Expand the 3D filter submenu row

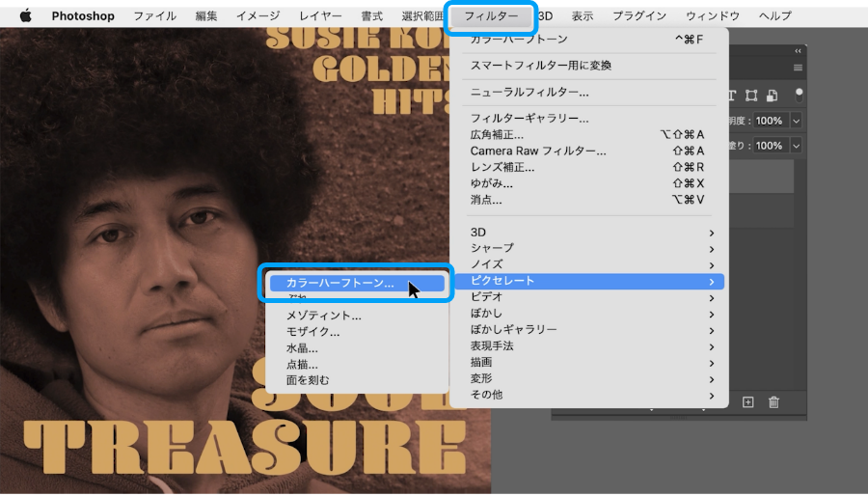(589, 233)
